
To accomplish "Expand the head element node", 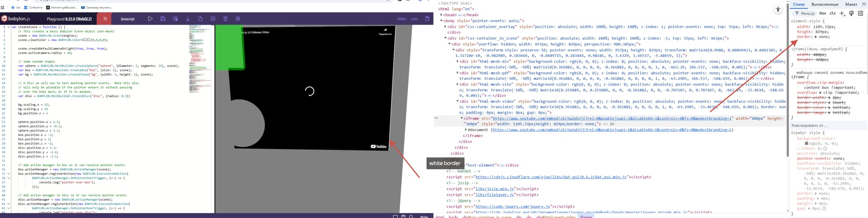I will tap(441, 15).
